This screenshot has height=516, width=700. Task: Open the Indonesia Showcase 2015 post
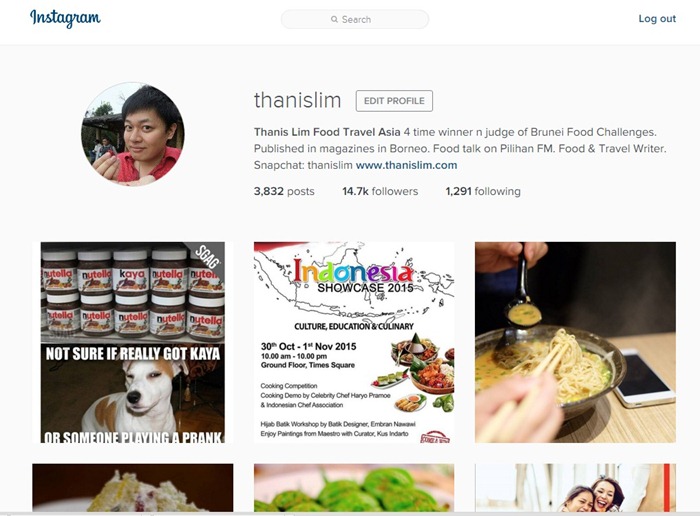pos(354,342)
